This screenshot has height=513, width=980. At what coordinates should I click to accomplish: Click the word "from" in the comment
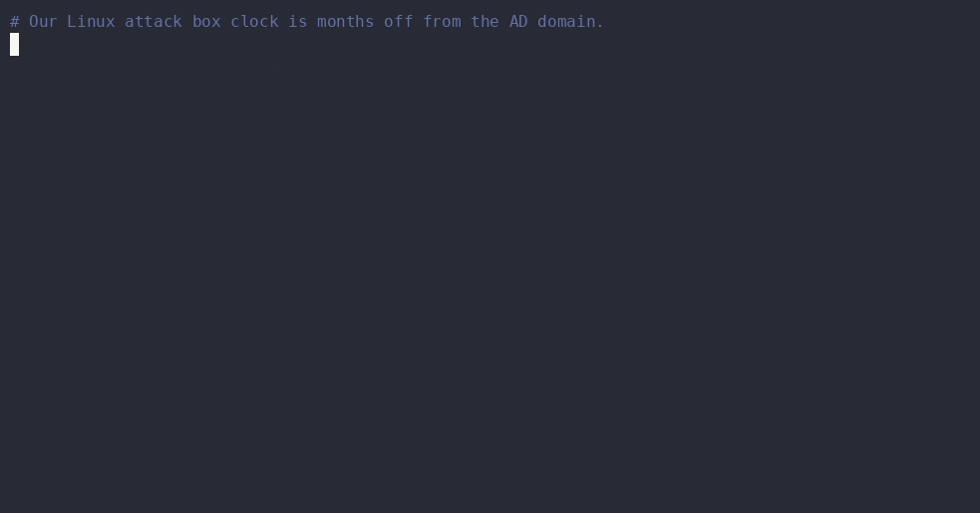click(x=442, y=22)
